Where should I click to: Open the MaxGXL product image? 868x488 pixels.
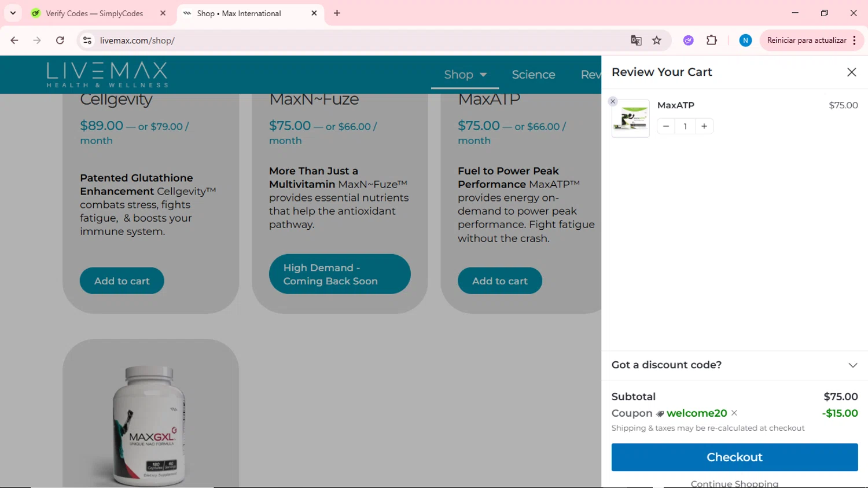(150, 425)
